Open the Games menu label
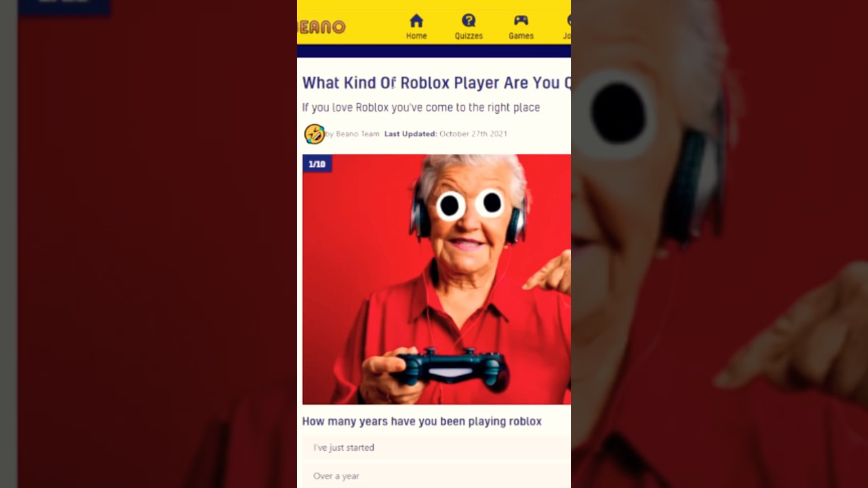 click(521, 36)
